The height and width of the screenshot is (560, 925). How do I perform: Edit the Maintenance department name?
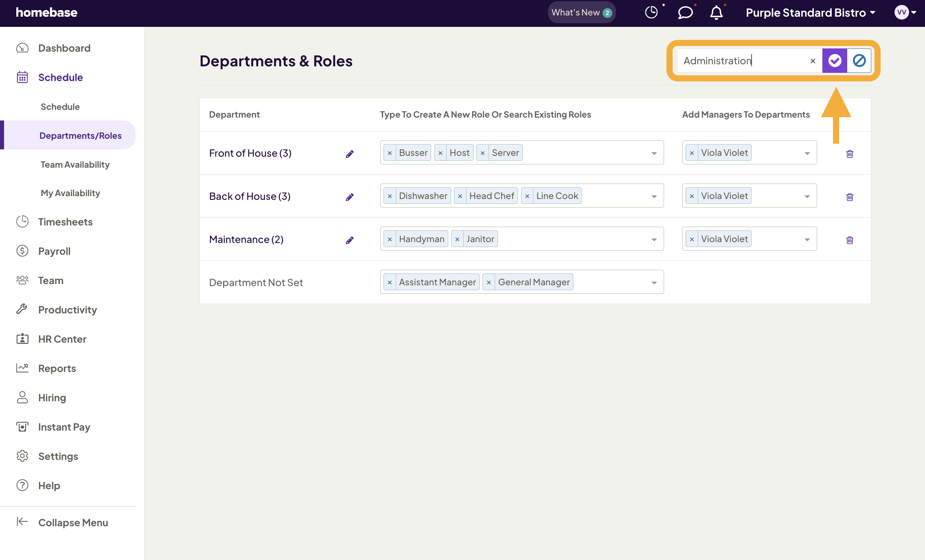pyautogui.click(x=349, y=240)
